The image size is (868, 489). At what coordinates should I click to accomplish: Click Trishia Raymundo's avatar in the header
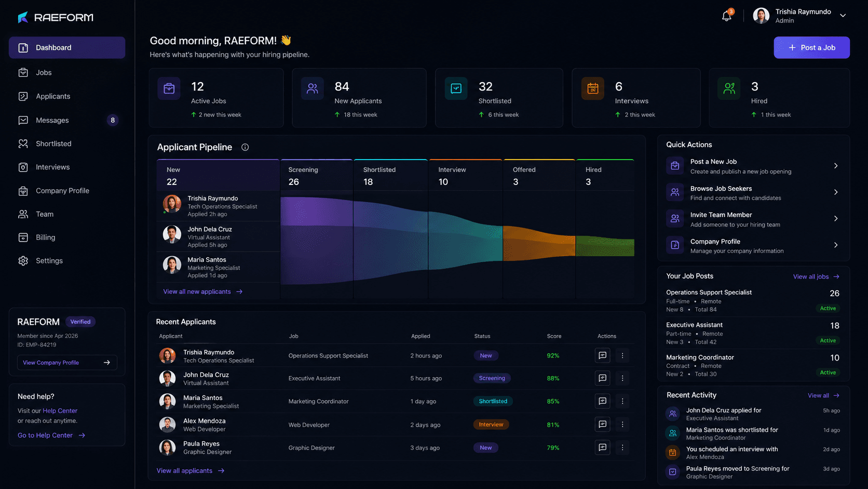click(761, 16)
